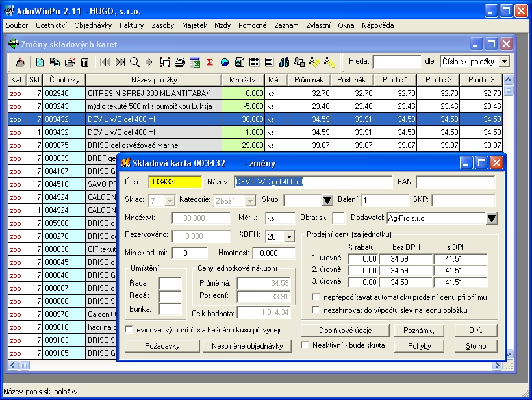Click the new record (blank page) icon

(x=40, y=62)
